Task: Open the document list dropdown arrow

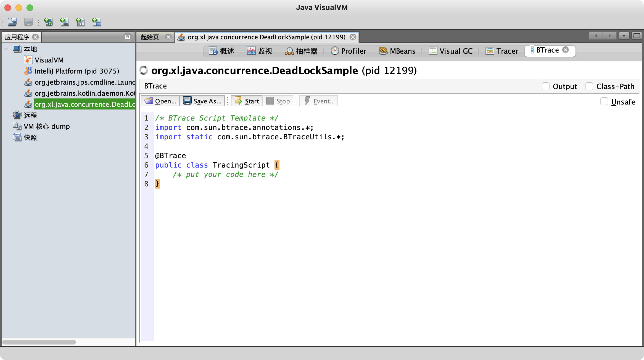Action: [624, 36]
